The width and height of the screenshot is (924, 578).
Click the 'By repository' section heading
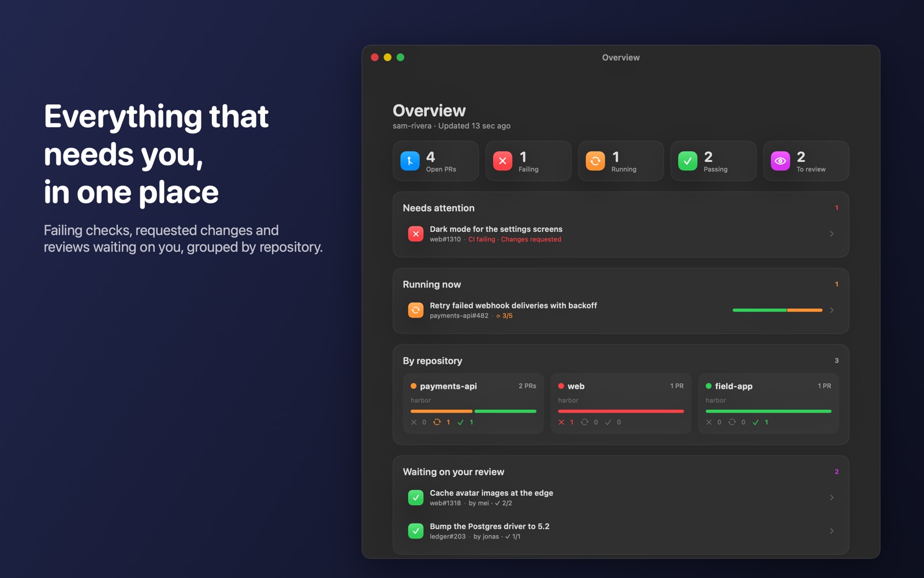433,361
